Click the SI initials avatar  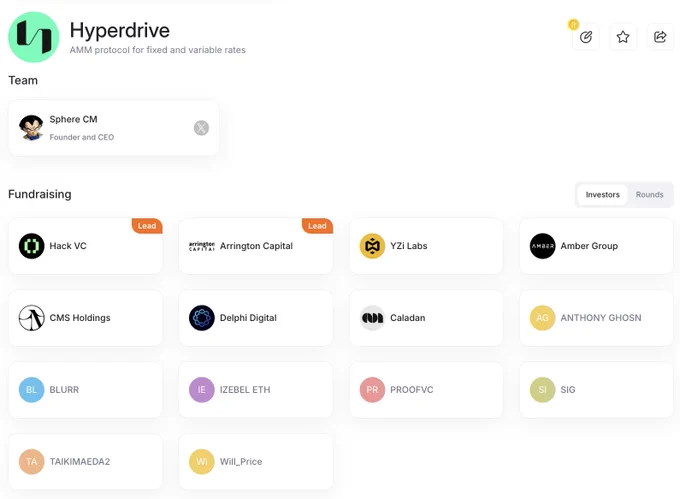tap(543, 390)
